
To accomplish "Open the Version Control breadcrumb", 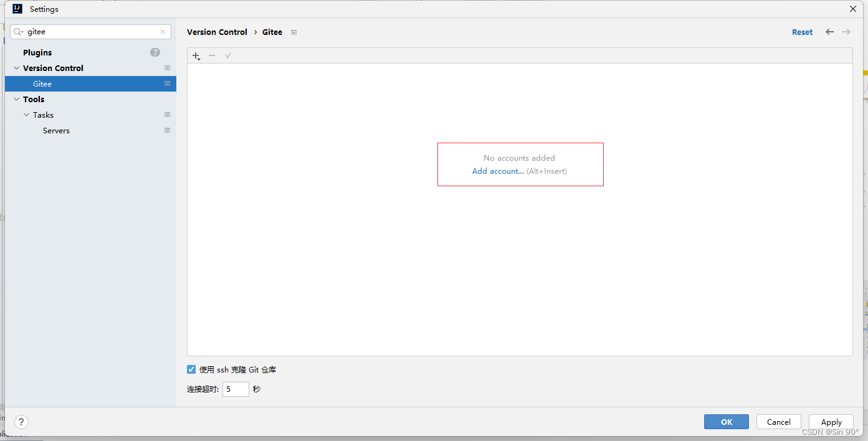I will [x=217, y=32].
